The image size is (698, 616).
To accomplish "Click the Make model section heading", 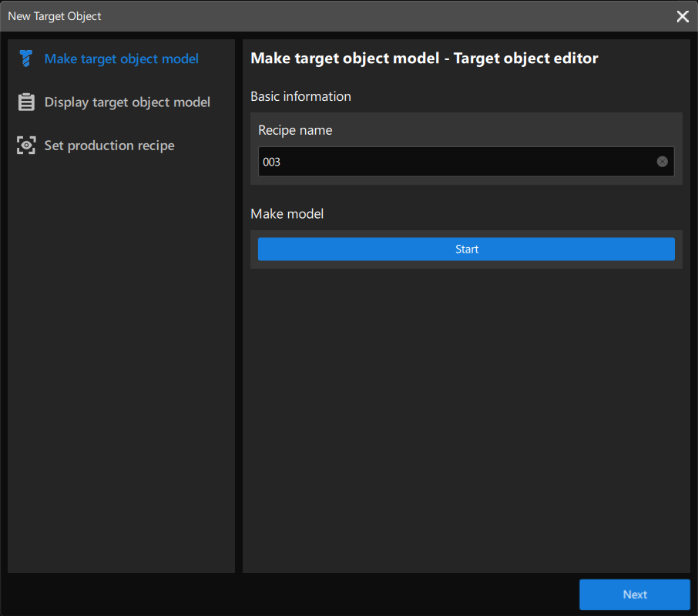I will pyautogui.click(x=287, y=213).
